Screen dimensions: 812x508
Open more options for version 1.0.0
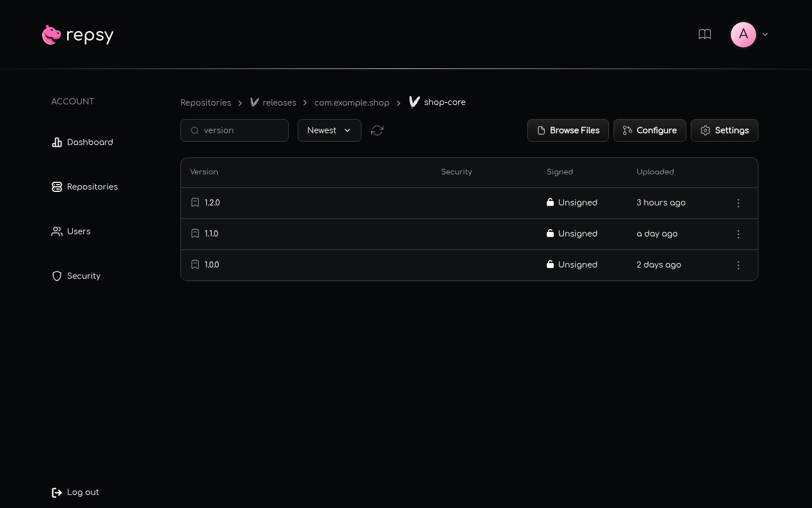click(x=738, y=265)
